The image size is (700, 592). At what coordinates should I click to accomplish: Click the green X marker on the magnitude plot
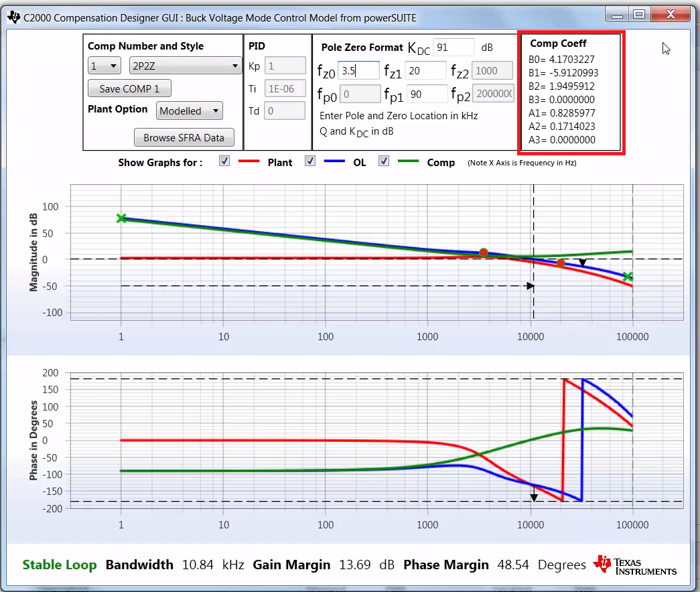pos(121,218)
